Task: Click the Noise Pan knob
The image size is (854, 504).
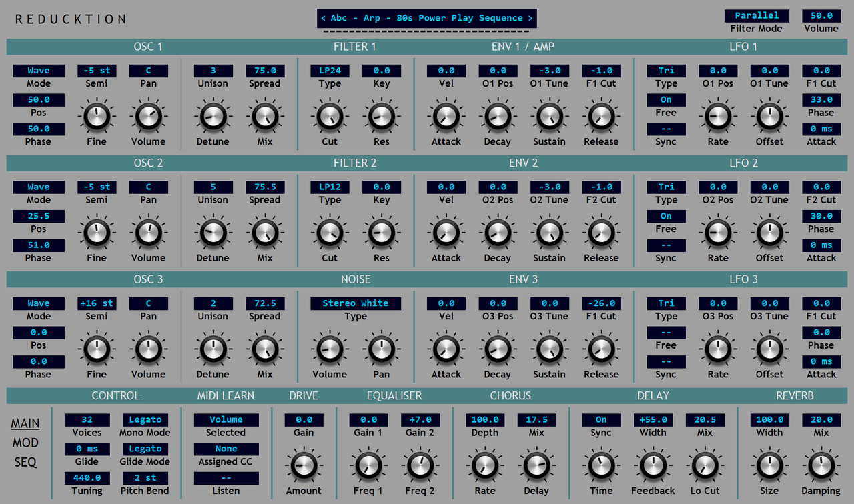Action: tap(382, 349)
